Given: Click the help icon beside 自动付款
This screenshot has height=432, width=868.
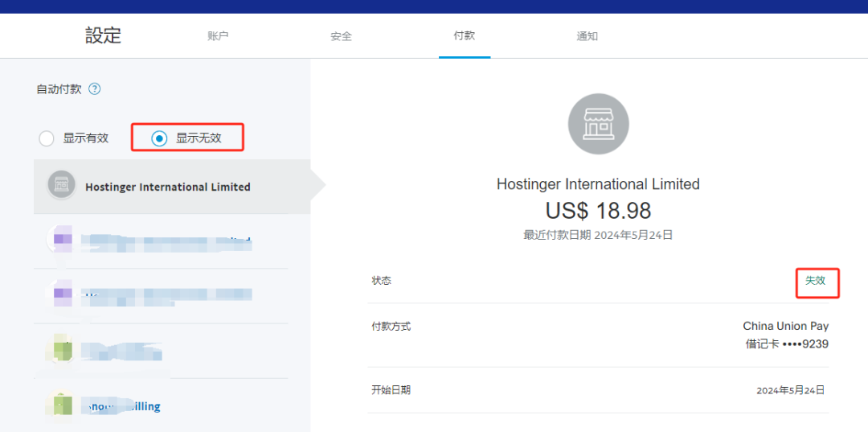Looking at the screenshot, I should (x=95, y=89).
